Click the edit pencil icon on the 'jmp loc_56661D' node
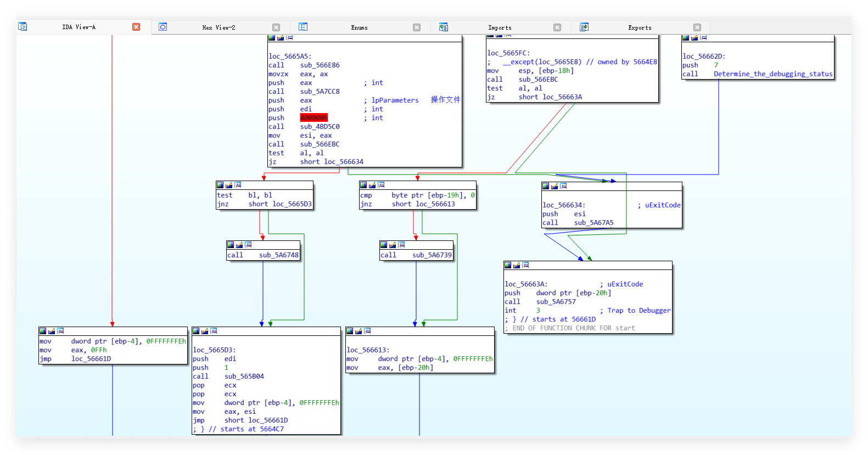 pyautogui.click(x=52, y=331)
